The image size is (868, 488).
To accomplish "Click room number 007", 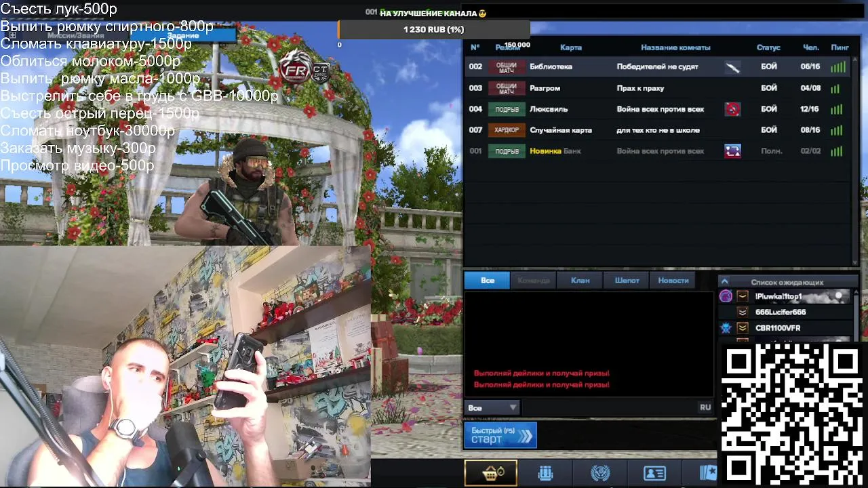I will 475,130.
